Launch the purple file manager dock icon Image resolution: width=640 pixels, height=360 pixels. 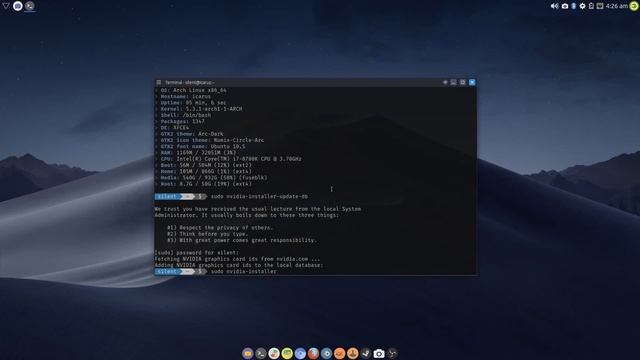(x=248, y=353)
